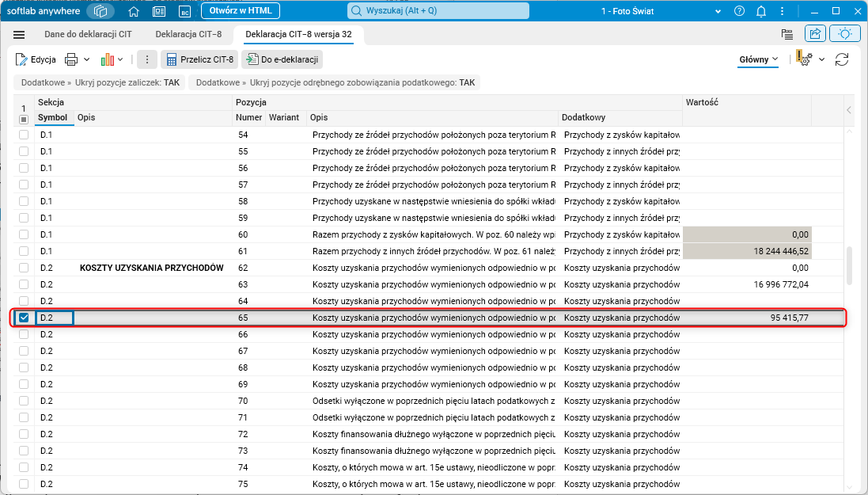This screenshot has width=868, height=495.
Task: Check the row for position 71
Action: pyautogui.click(x=24, y=417)
